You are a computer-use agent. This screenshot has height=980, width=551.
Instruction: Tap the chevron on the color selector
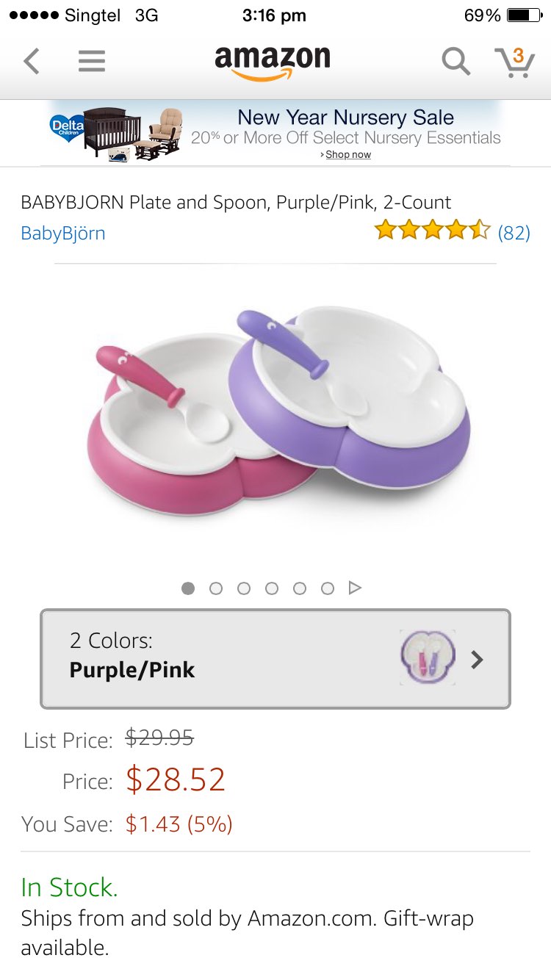pyautogui.click(x=478, y=659)
